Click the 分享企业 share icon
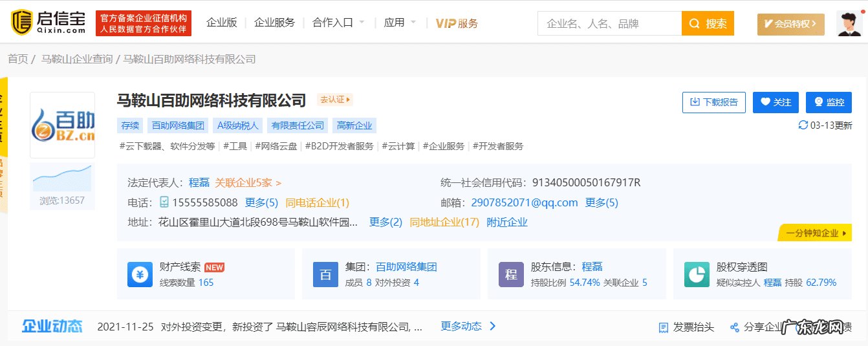 click(734, 327)
